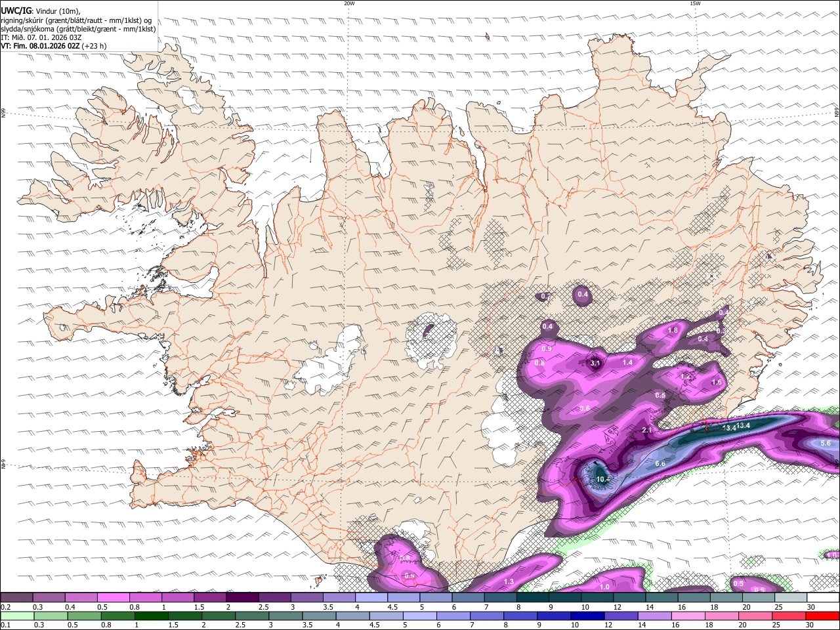This screenshot has width=840, height=630.
Task: Click the 'UWC/IG: Vindur (10m)' title text
Action: tap(41, 10)
